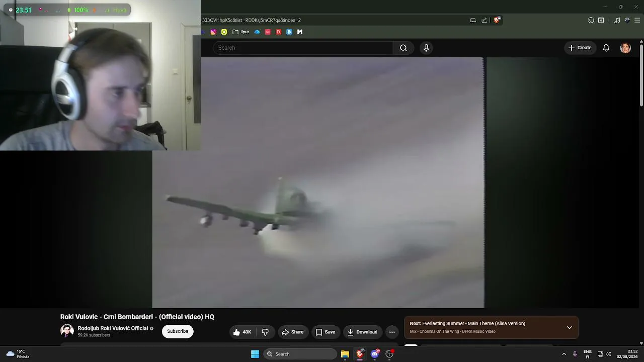This screenshot has width=644, height=362.
Task: Open the volume speaker tray icon
Action: pos(609,354)
